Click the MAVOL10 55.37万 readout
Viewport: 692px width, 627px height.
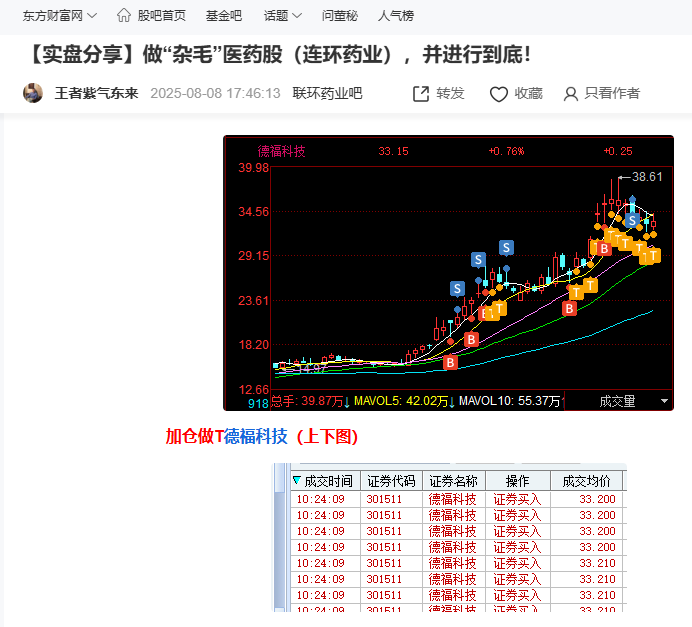pyautogui.click(x=509, y=401)
